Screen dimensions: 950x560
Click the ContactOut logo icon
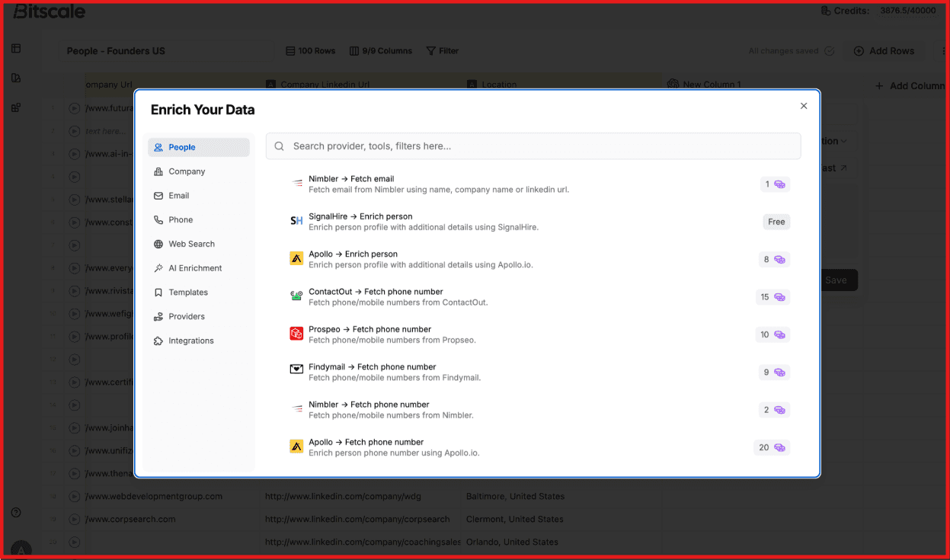coord(296,296)
